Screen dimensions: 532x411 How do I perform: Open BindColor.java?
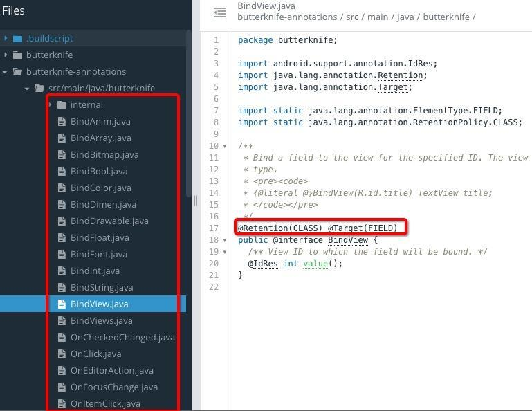pos(101,188)
